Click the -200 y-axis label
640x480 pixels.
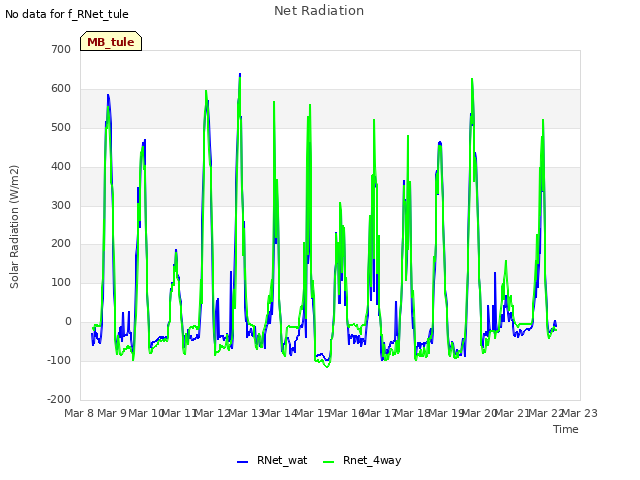(x=59, y=399)
